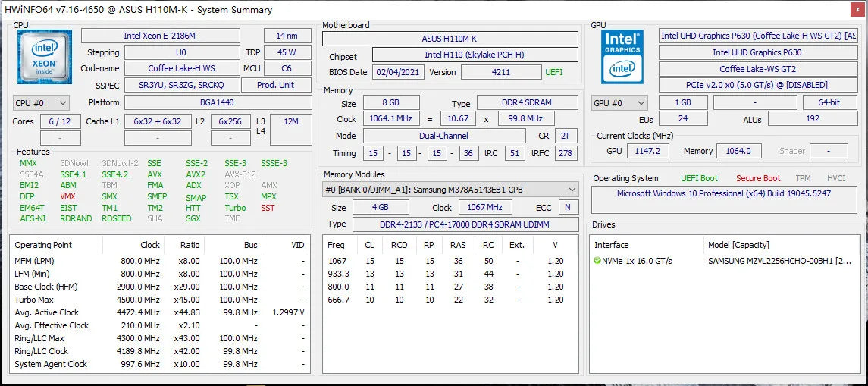Click the Intel UHD Graphics P630 field
This screenshot has width=868, height=386.
(757, 52)
